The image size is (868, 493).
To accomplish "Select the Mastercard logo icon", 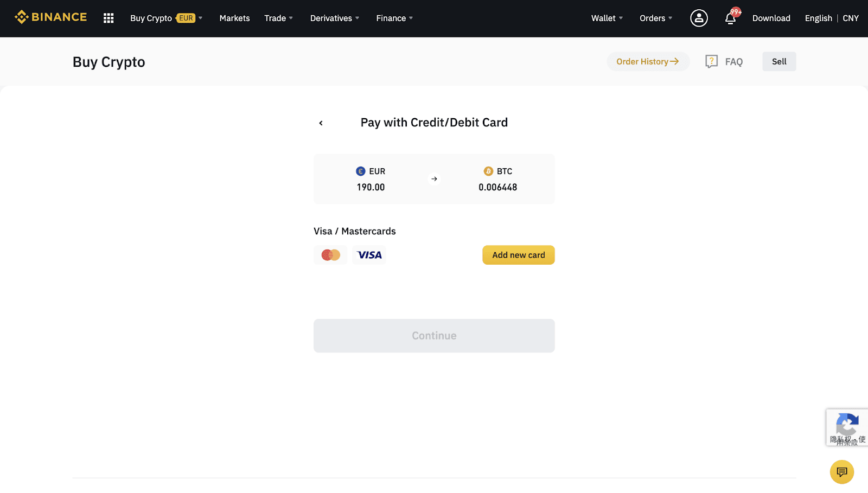I will pyautogui.click(x=330, y=255).
